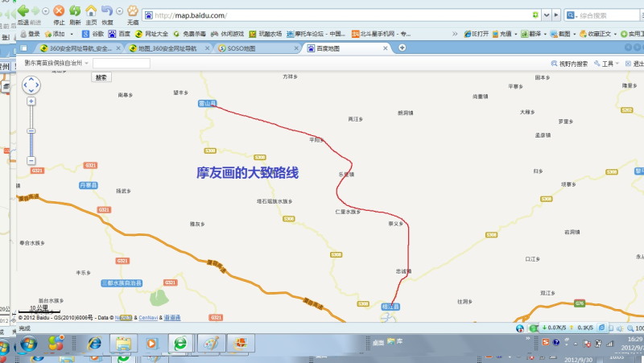Screen dimensions: 644x363
Task: Click the browser back arrow button
Action: click(23, 10)
